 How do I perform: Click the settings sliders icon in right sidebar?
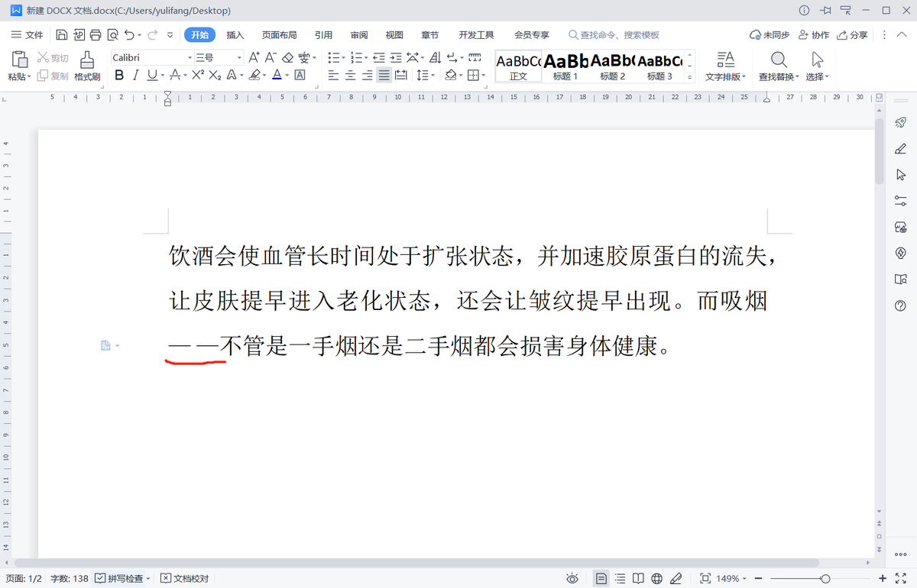900,201
